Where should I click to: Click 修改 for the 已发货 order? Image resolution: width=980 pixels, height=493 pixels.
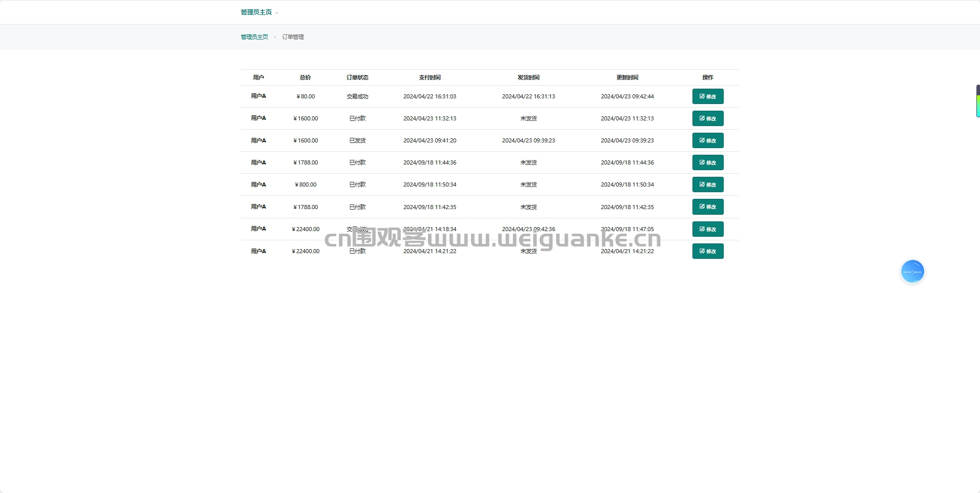[x=708, y=140]
